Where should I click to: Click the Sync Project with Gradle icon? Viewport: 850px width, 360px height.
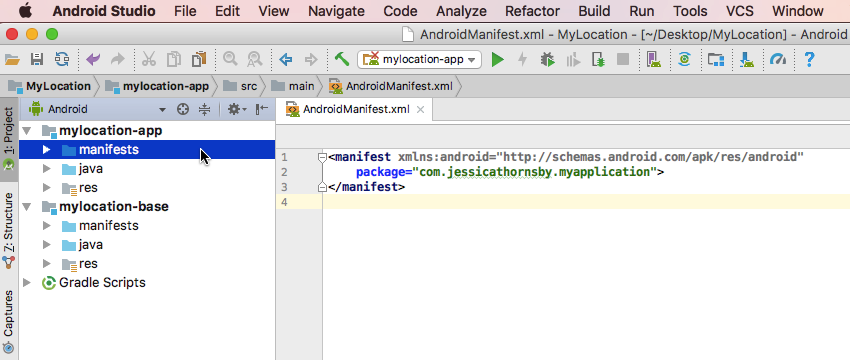(684, 59)
